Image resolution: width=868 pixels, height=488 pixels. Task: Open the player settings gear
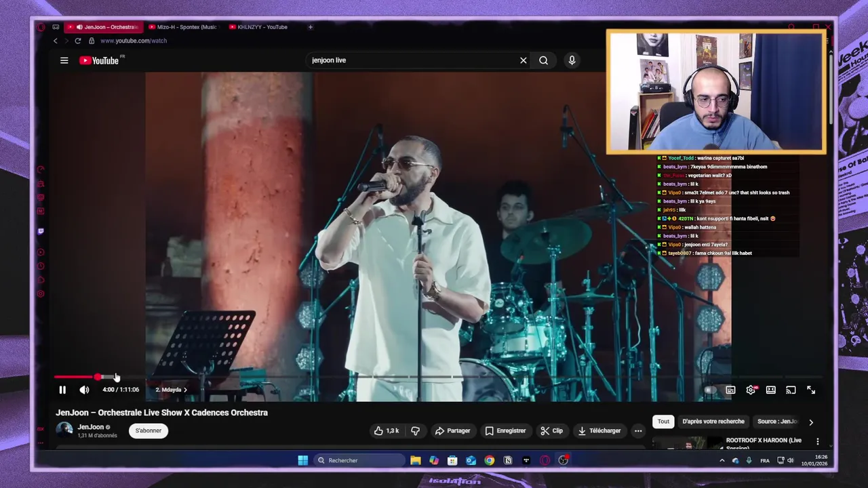coord(751,390)
